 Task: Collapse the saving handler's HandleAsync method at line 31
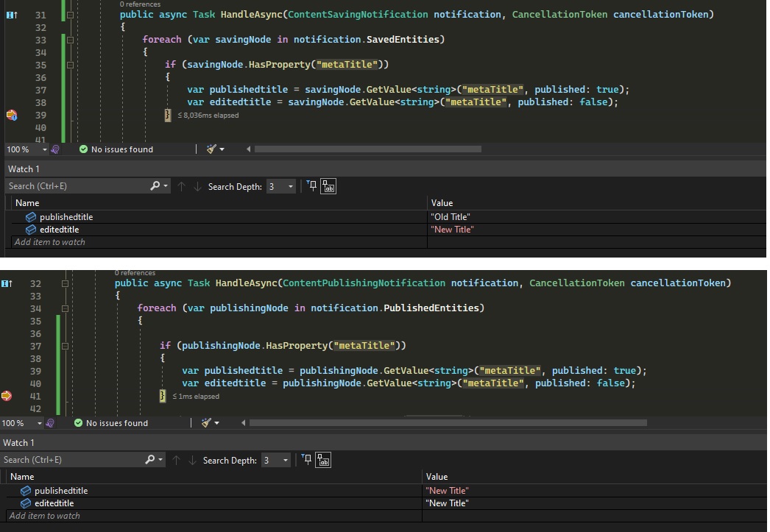tap(70, 15)
